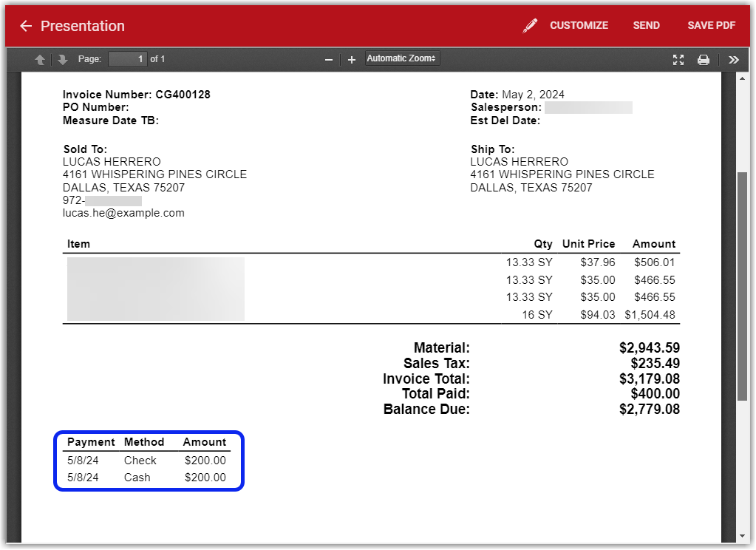
Task: Switch to presentation fullscreen mode
Action: point(678,60)
